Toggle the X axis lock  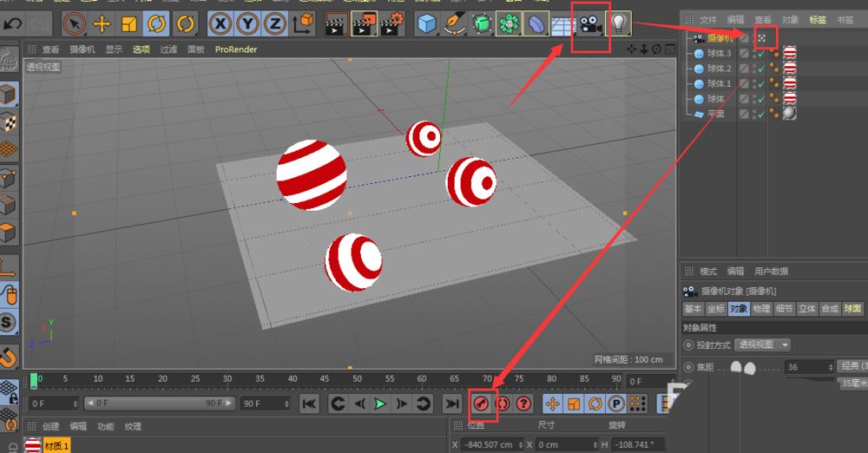(x=220, y=24)
